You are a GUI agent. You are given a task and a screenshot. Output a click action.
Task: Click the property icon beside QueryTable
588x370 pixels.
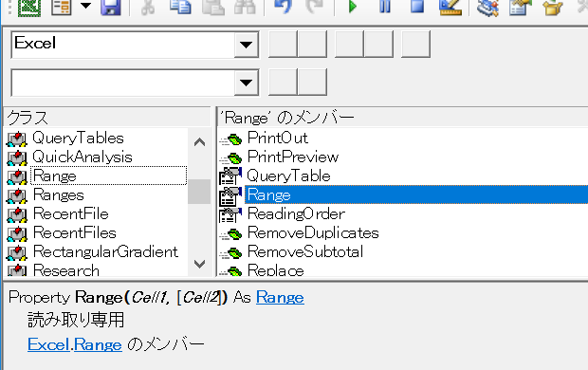coord(230,176)
